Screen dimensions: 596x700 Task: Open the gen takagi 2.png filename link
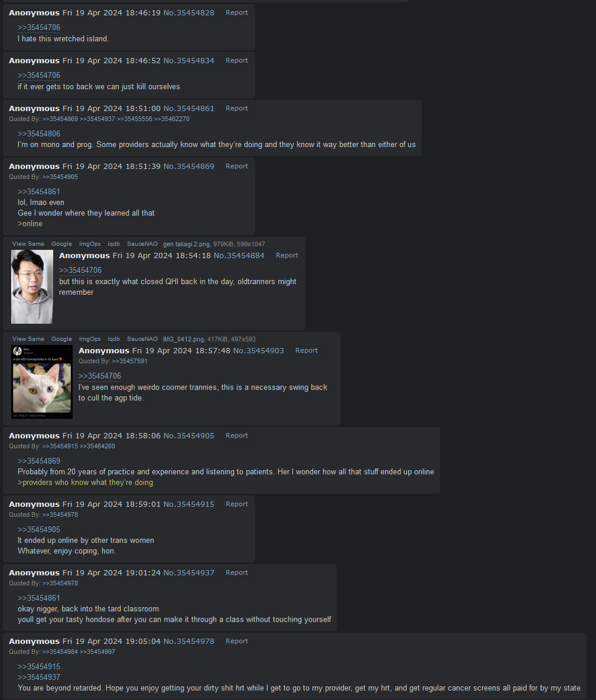[186, 244]
